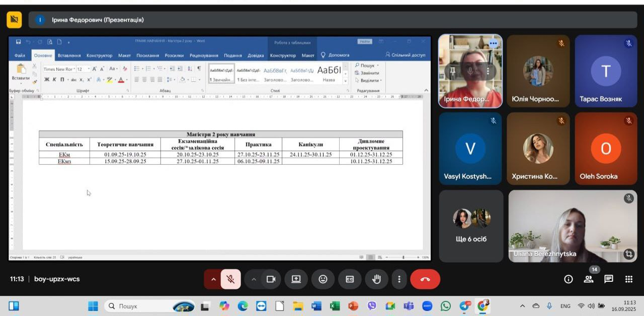Image resolution: width=644 pixels, height=316 pixels.
Task: Click the share screen present button
Action: point(296,279)
